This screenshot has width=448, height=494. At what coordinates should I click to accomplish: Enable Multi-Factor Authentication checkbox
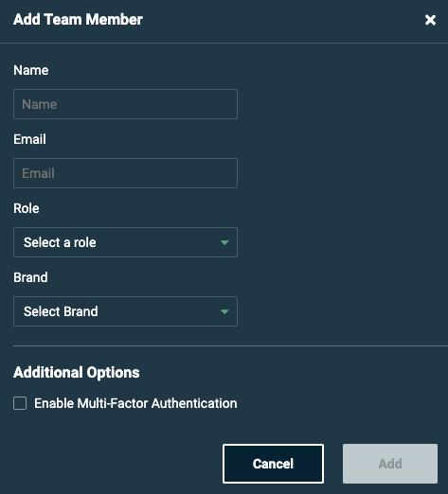coord(20,403)
